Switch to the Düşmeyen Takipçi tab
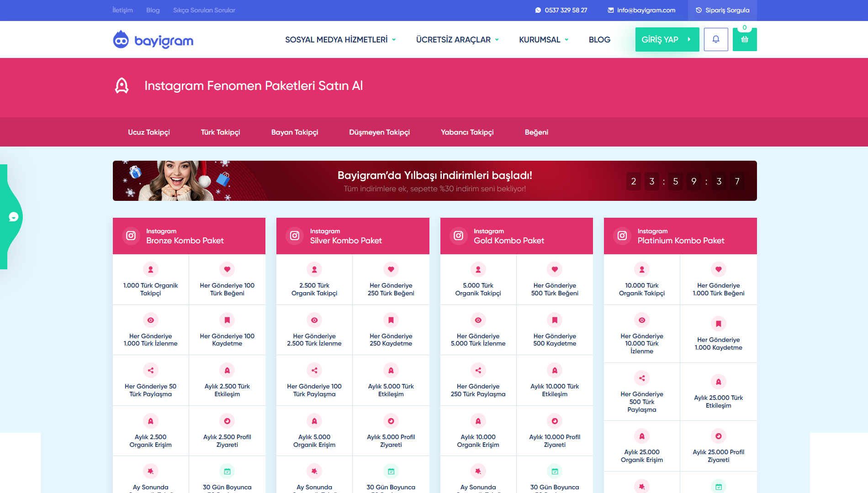868x493 pixels. click(x=379, y=132)
